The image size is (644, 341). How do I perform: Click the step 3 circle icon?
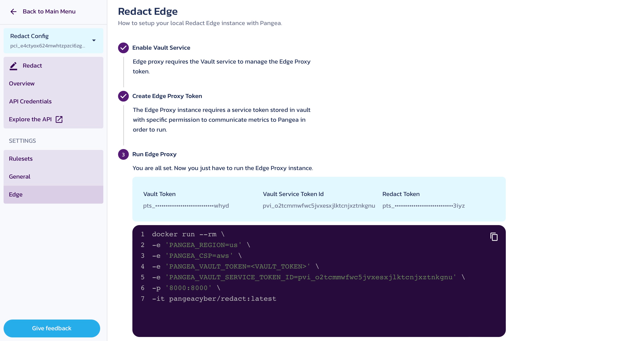pyautogui.click(x=123, y=154)
